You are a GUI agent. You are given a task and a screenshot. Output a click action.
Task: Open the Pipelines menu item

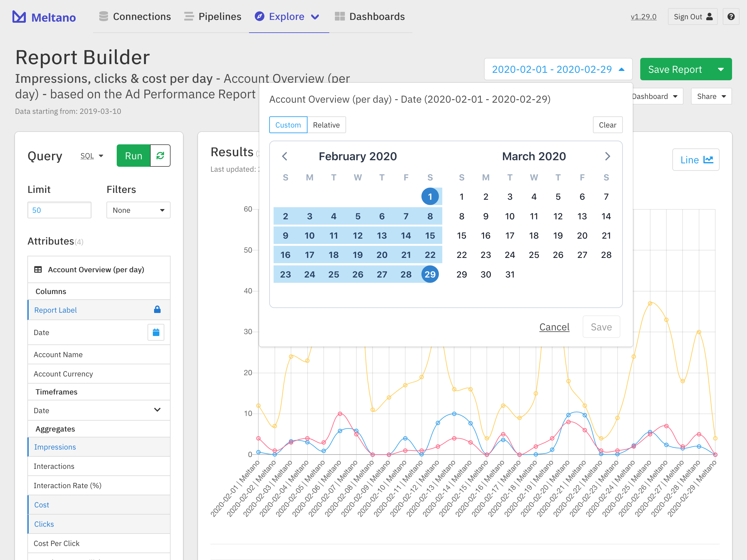pyautogui.click(x=213, y=16)
